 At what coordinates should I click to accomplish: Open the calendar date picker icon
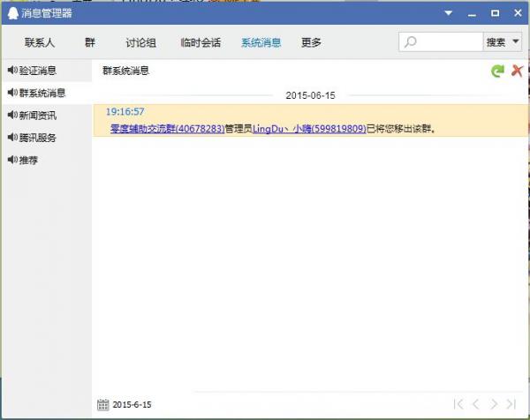(x=102, y=404)
